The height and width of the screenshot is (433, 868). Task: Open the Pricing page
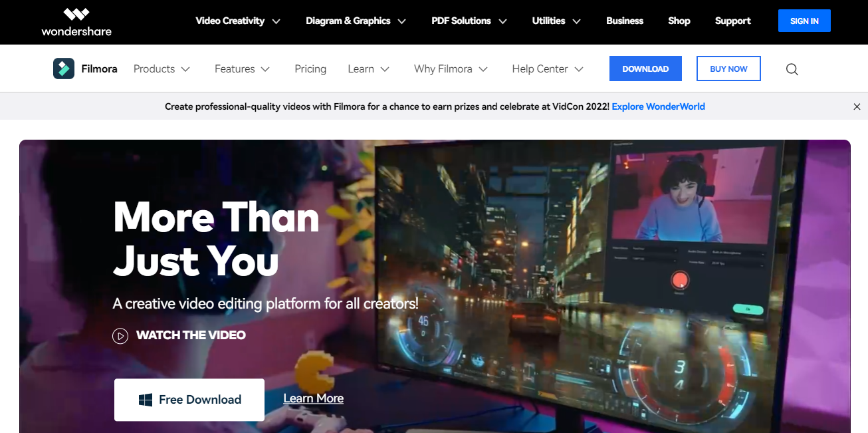[310, 69]
